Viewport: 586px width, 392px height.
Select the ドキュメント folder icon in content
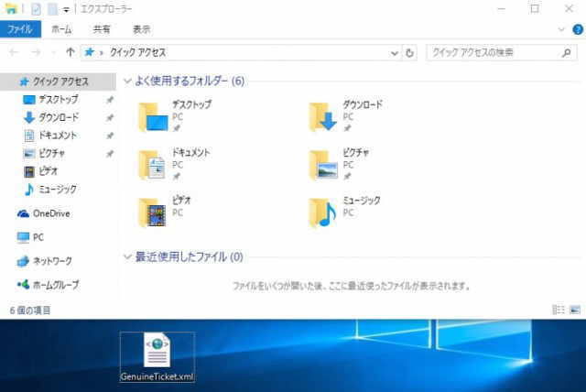tap(152, 165)
